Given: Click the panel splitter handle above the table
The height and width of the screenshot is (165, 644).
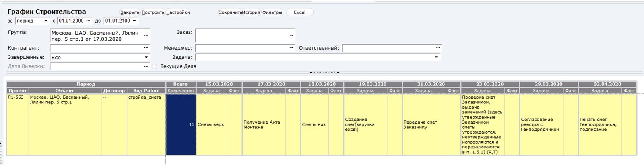Looking at the screenshot, I should coord(324,72).
